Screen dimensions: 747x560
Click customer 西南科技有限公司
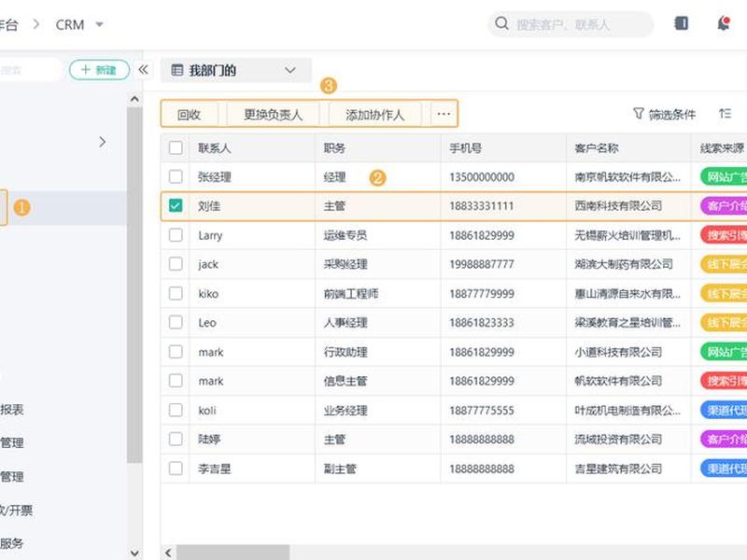[x=618, y=205]
